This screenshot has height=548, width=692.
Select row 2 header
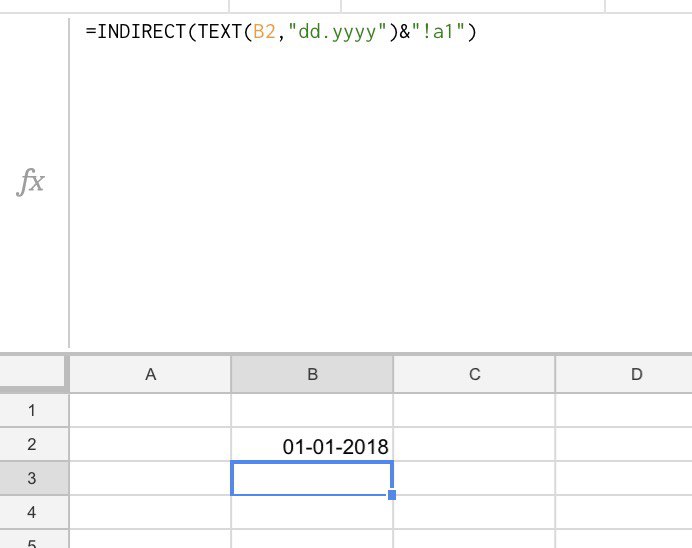32,444
